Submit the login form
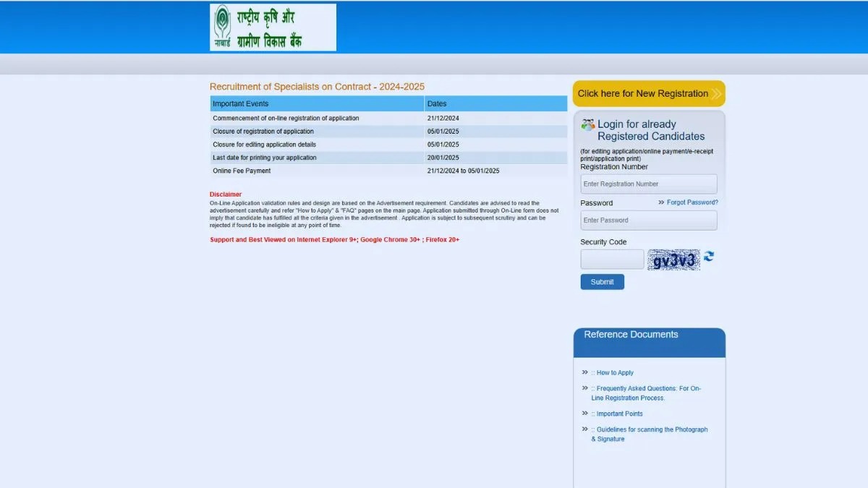The image size is (868, 488). [602, 282]
